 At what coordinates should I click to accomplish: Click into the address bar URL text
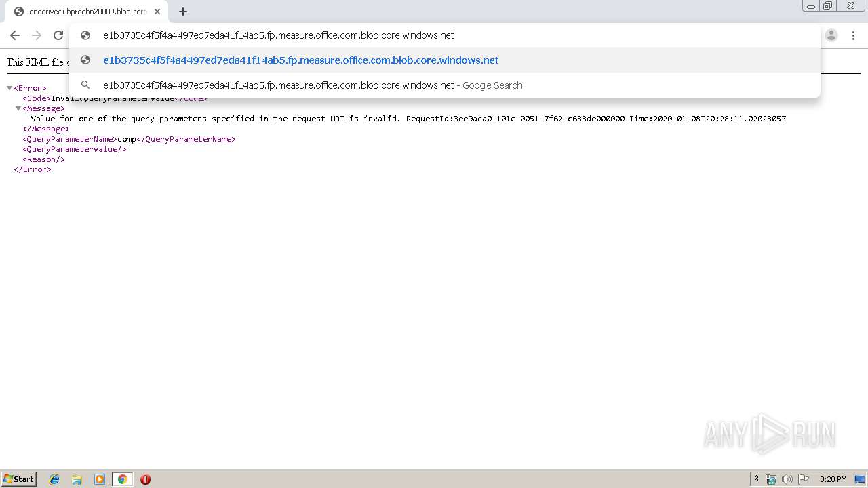coord(279,35)
